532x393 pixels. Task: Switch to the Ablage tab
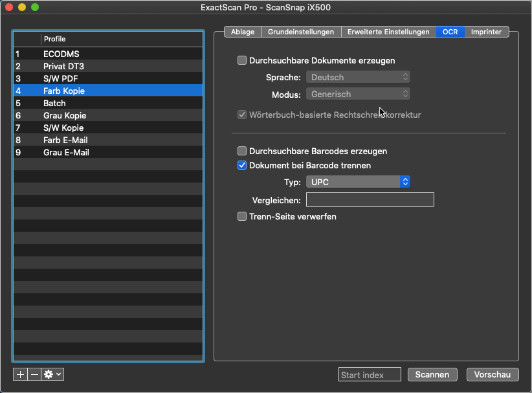point(243,32)
